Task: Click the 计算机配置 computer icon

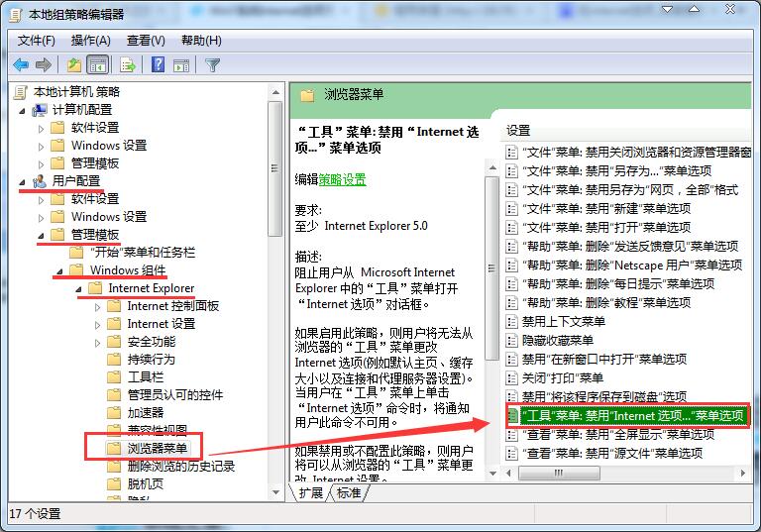Action: click(40, 110)
